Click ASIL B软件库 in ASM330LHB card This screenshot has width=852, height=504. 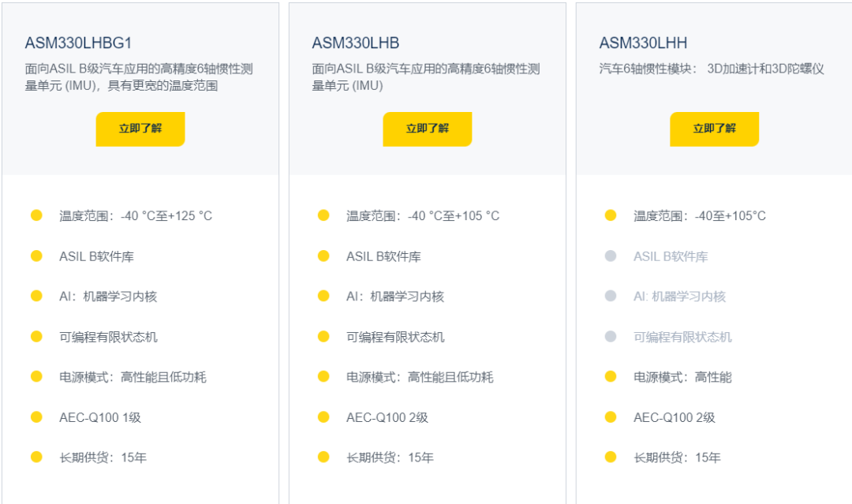(383, 256)
